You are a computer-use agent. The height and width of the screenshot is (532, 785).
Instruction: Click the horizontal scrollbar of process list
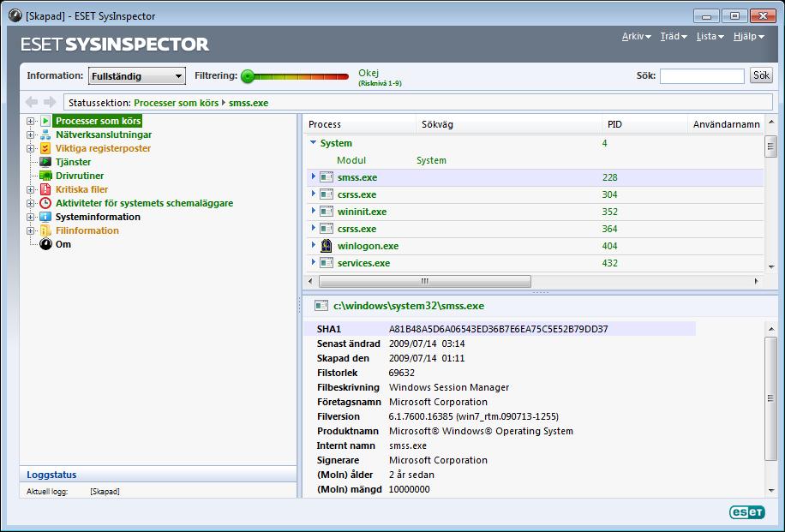424,281
